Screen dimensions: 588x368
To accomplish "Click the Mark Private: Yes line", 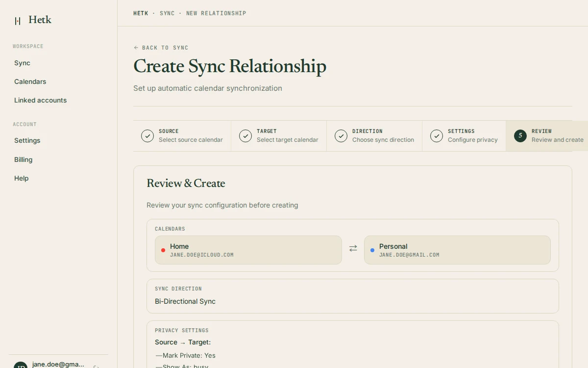I will point(186,355).
